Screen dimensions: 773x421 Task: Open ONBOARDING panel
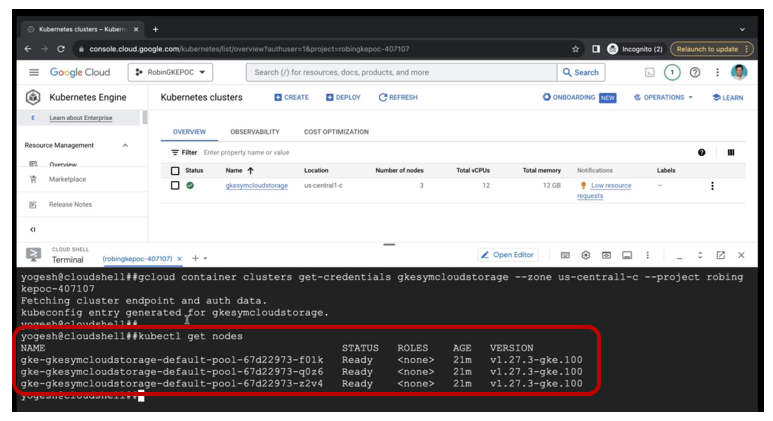[579, 98]
